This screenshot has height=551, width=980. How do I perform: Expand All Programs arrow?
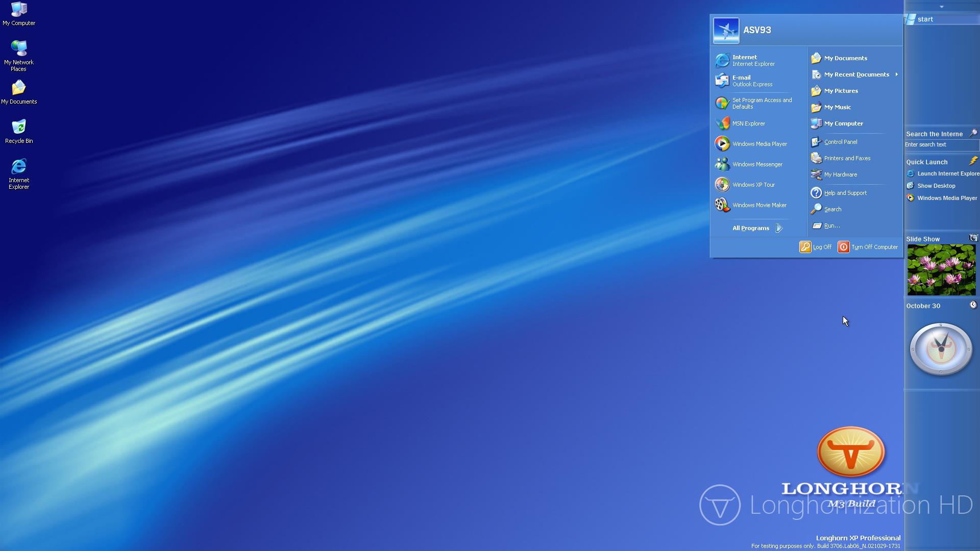(779, 228)
